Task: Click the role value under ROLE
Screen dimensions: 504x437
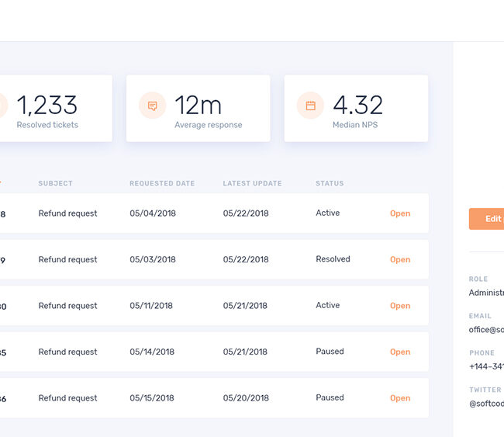Action: tap(486, 293)
